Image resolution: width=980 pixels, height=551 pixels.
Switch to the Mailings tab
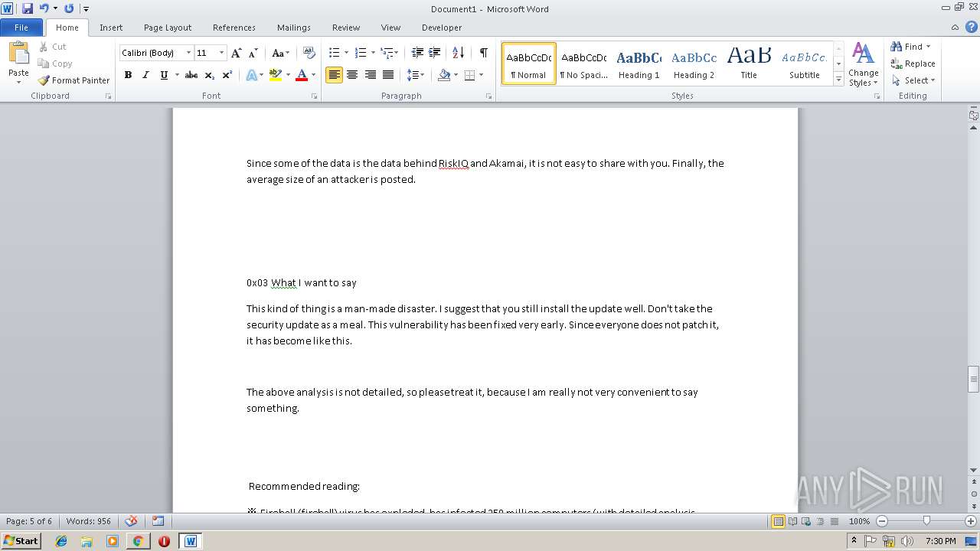[x=294, y=28]
